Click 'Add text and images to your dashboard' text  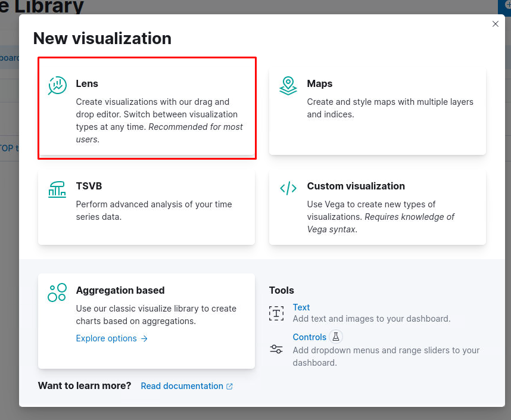click(372, 319)
